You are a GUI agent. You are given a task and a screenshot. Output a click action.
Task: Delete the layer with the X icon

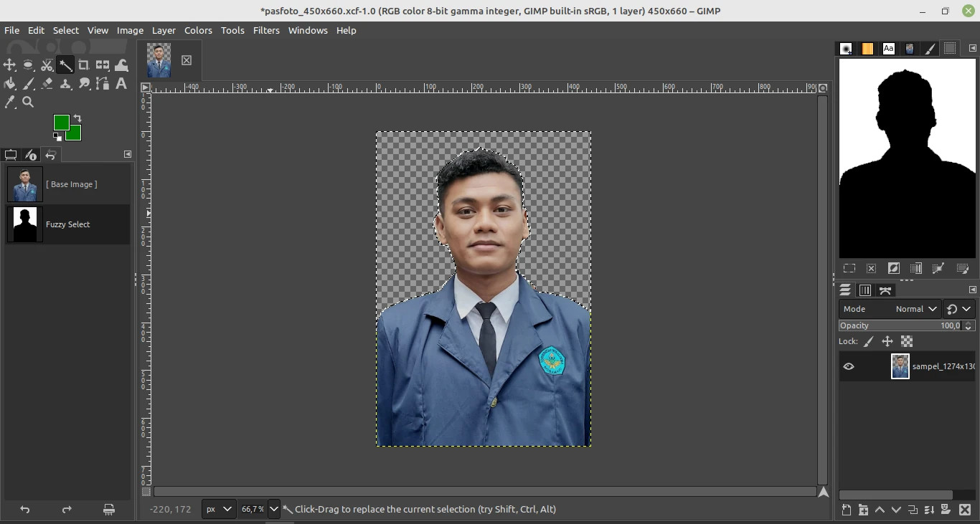click(965, 510)
